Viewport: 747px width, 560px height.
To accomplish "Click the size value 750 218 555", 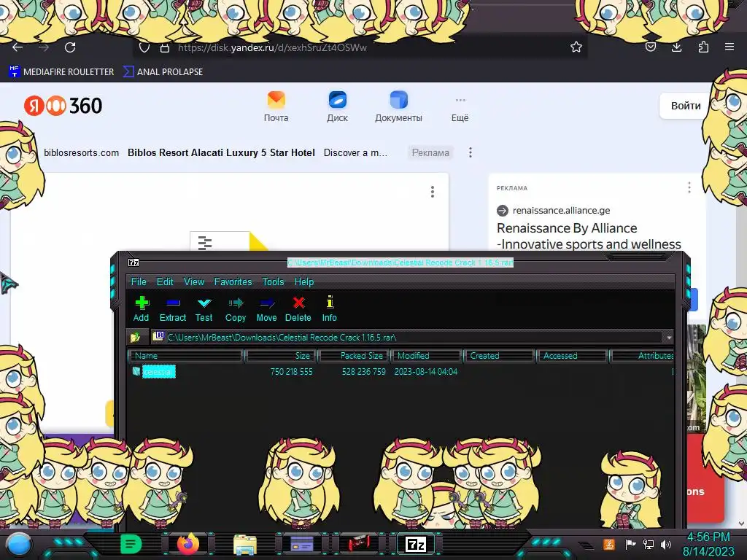I will click(292, 371).
